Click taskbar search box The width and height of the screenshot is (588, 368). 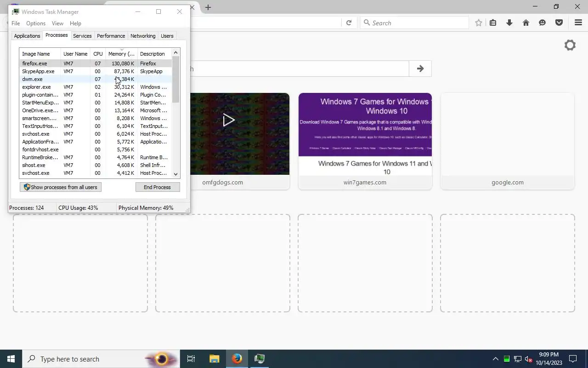[x=101, y=359]
